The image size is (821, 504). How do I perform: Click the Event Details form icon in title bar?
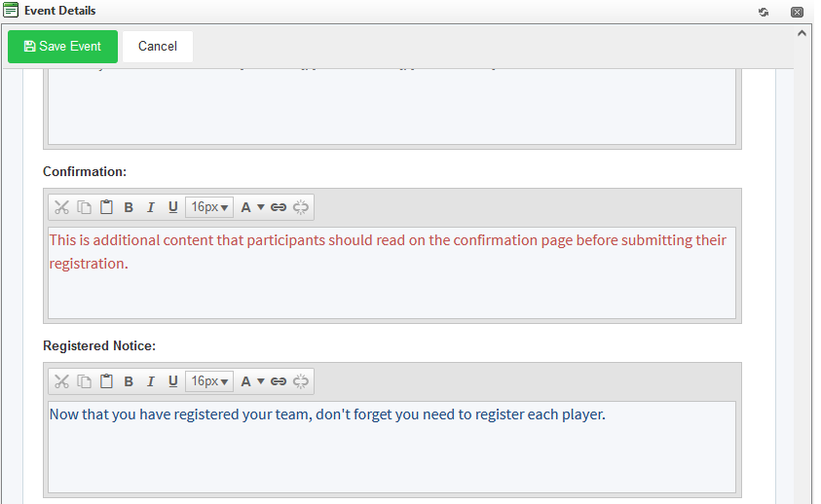[11, 10]
